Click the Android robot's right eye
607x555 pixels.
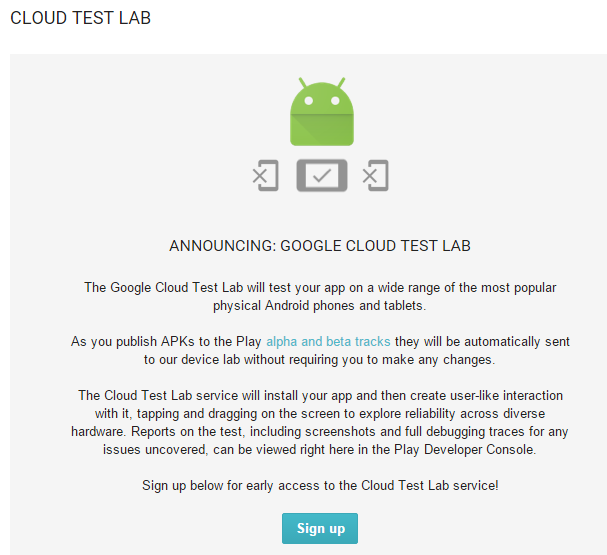click(335, 101)
